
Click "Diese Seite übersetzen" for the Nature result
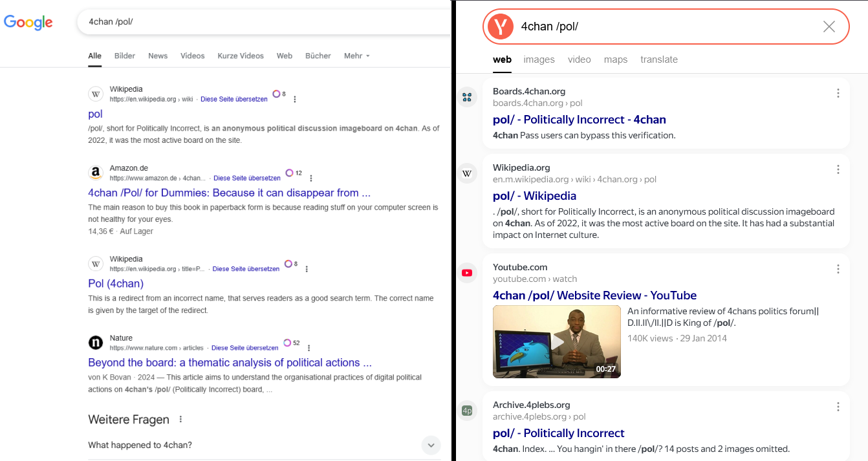[245, 348]
